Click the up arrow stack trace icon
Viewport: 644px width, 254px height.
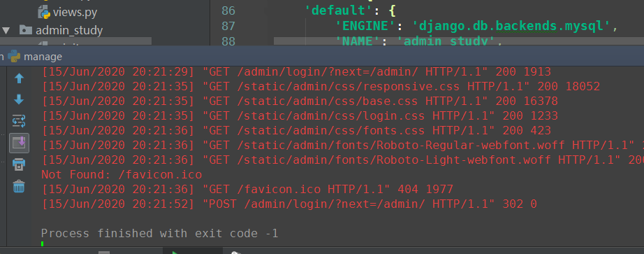[19, 78]
